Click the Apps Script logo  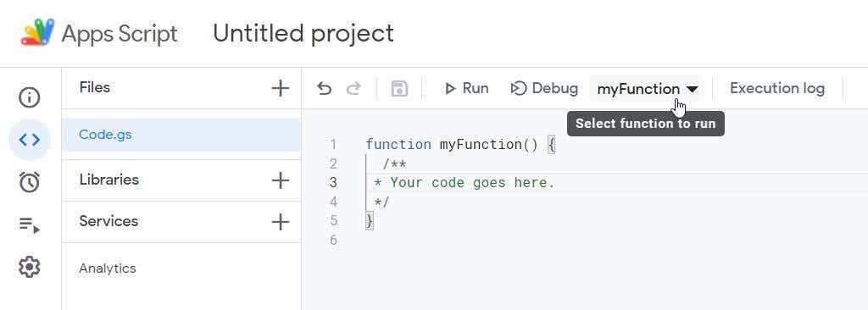pyautogui.click(x=37, y=32)
